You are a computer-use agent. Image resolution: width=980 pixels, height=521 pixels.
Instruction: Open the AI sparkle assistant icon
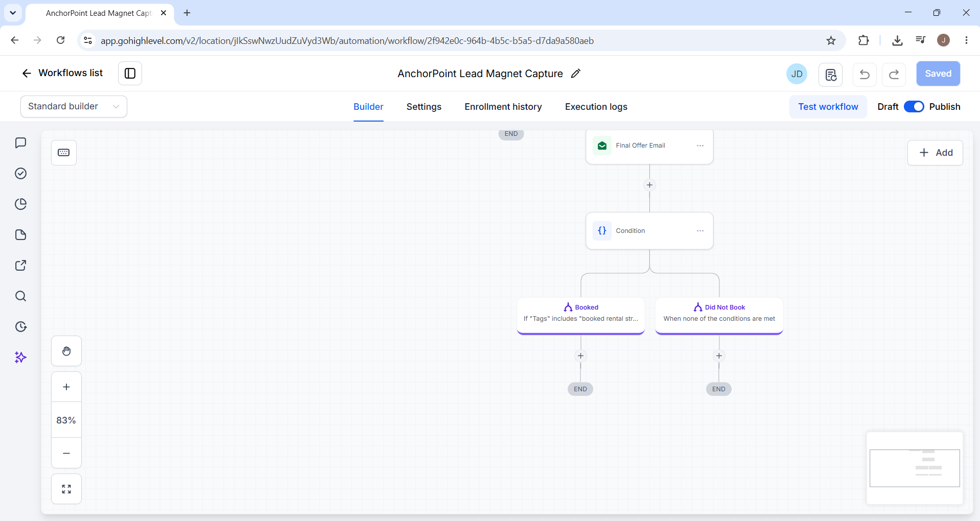(20, 357)
